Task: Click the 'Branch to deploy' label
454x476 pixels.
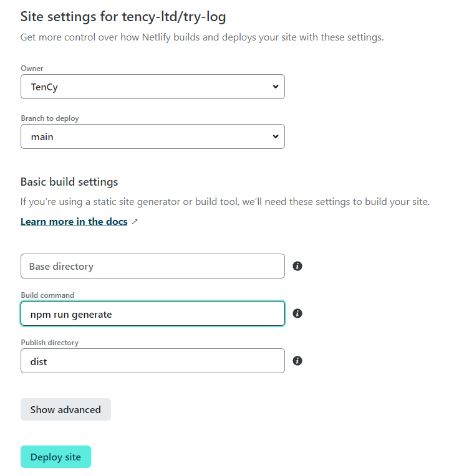Action: coord(50,118)
